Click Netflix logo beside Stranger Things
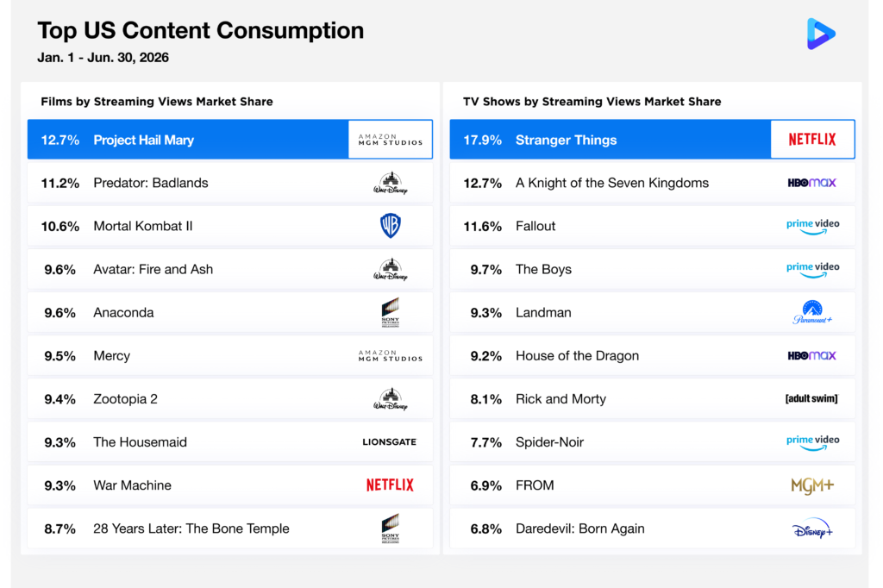Screen dimensions: 883x588 pyautogui.click(x=812, y=139)
